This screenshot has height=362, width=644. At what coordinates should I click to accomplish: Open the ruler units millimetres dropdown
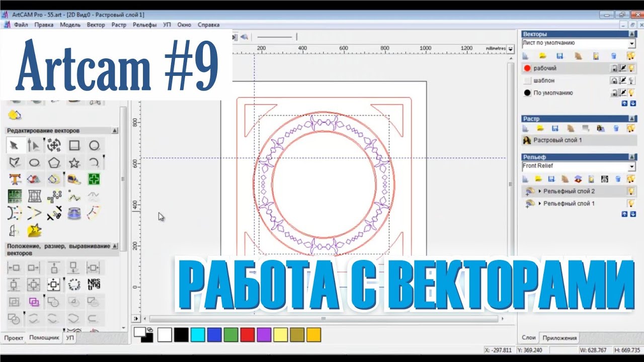pyautogui.click(x=511, y=49)
